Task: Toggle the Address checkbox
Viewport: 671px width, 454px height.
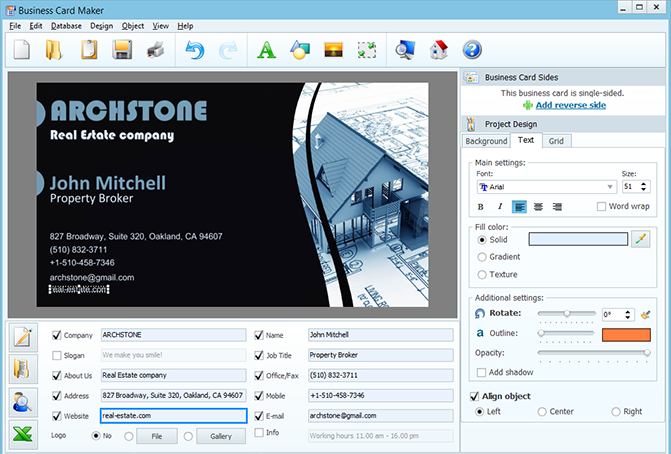Action: click(x=56, y=395)
